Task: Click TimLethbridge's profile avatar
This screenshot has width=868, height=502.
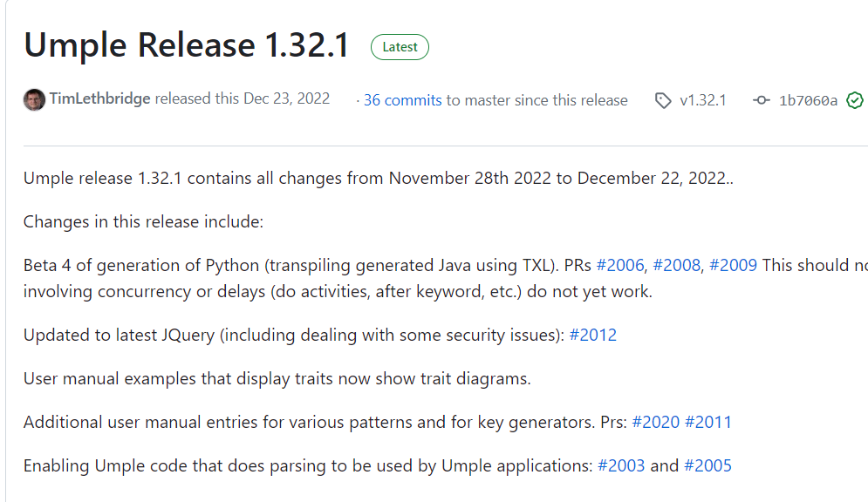Action: coord(34,100)
